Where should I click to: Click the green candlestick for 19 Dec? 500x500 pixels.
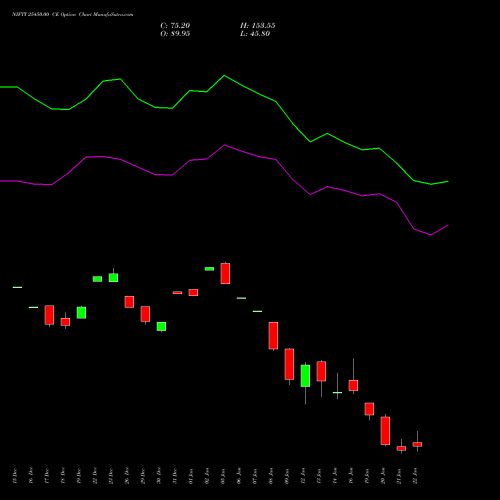81,313
